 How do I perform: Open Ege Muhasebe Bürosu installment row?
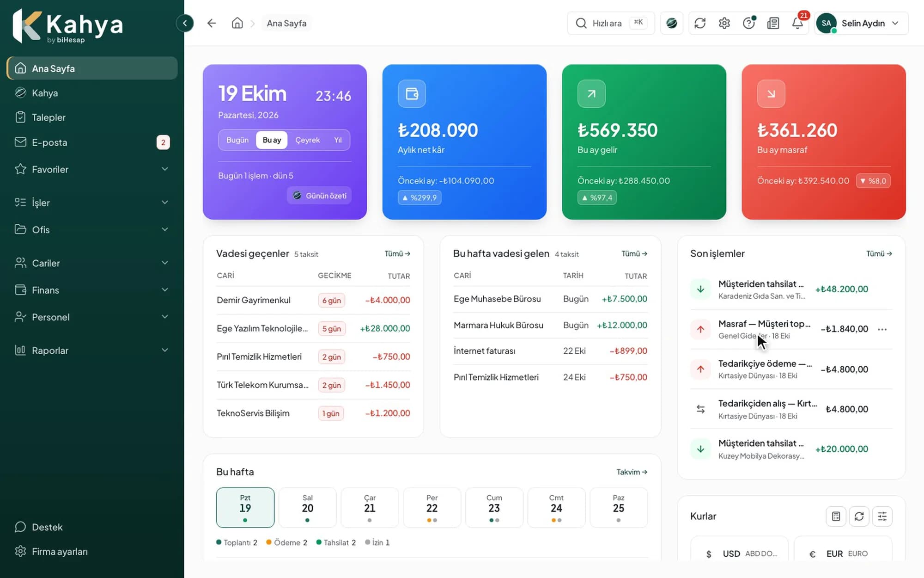[550, 299]
